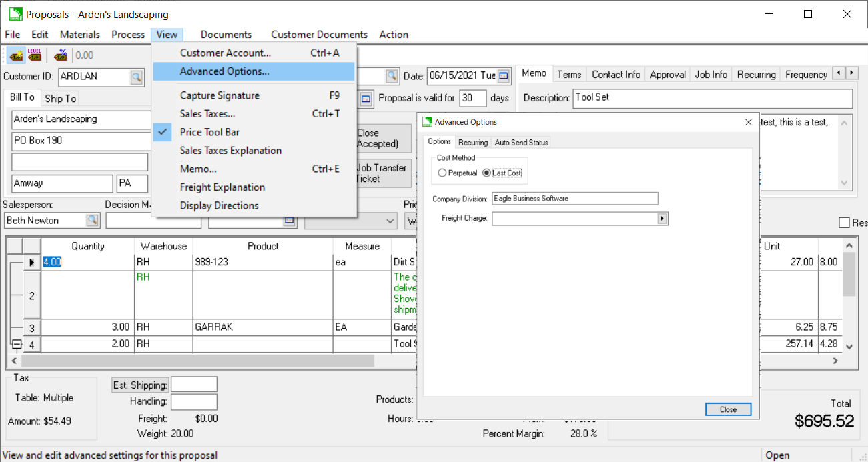Image resolution: width=868 pixels, height=462 pixels.
Task: Open Salesperson lookup for Beth Newton
Action: point(92,220)
